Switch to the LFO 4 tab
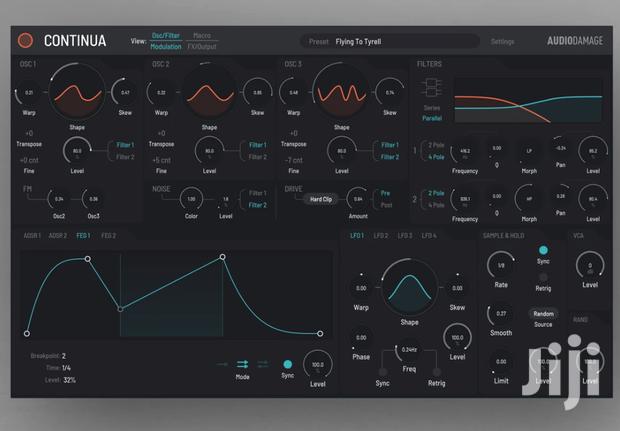 tap(429, 236)
